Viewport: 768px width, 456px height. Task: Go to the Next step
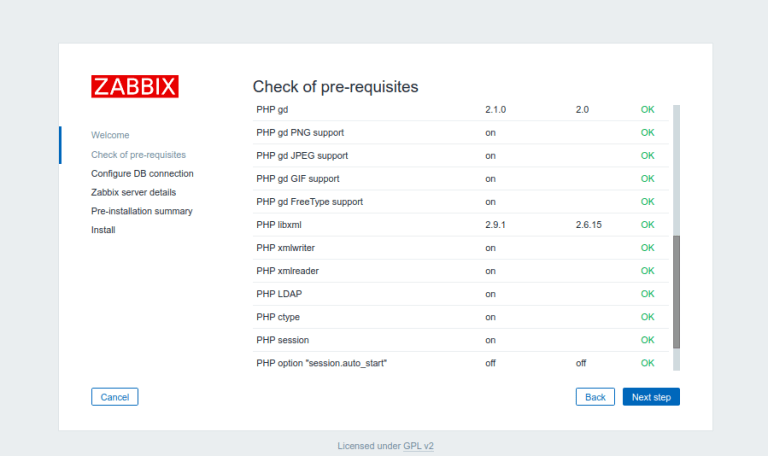(x=651, y=397)
